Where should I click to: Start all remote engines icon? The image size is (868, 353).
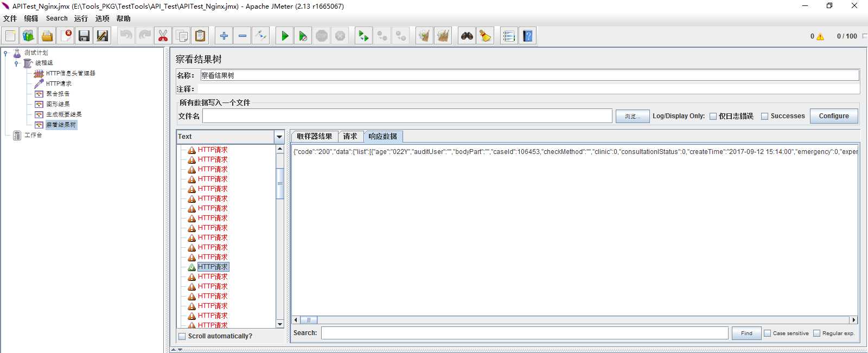(363, 36)
